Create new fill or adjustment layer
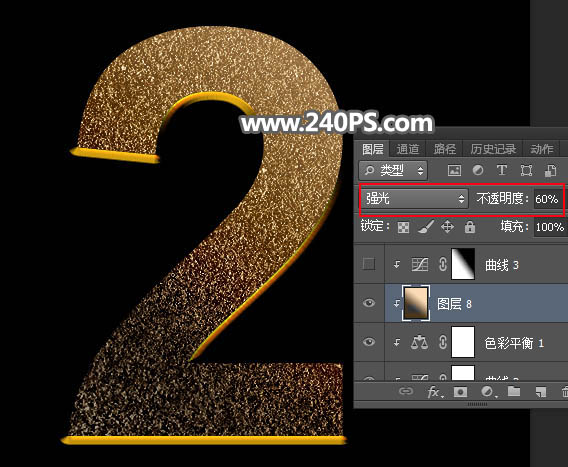This screenshot has width=568, height=467. [488, 392]
